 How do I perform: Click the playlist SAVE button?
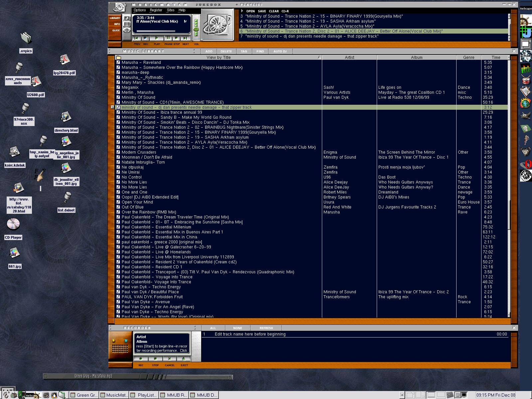click(x=262, y=11)
